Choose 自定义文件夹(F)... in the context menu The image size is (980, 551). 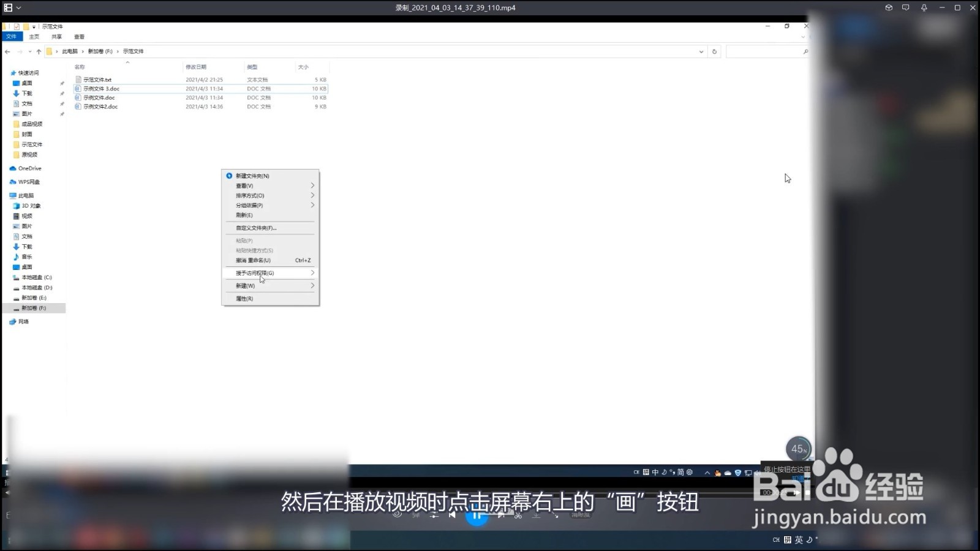[x=270, y=228]
